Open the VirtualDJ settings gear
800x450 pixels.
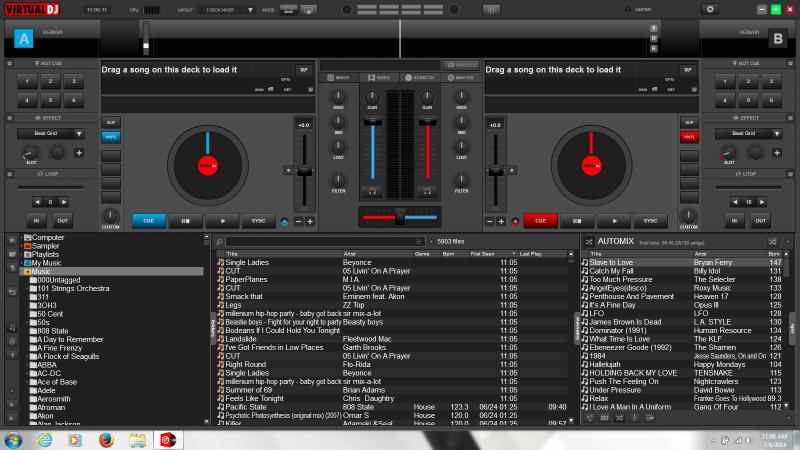point(710,9)
